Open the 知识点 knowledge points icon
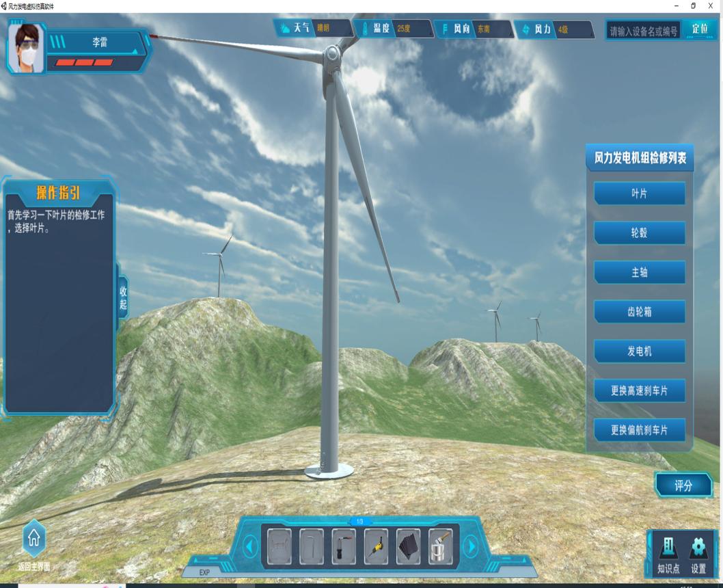Screen dimensions: 723x588 668,552
